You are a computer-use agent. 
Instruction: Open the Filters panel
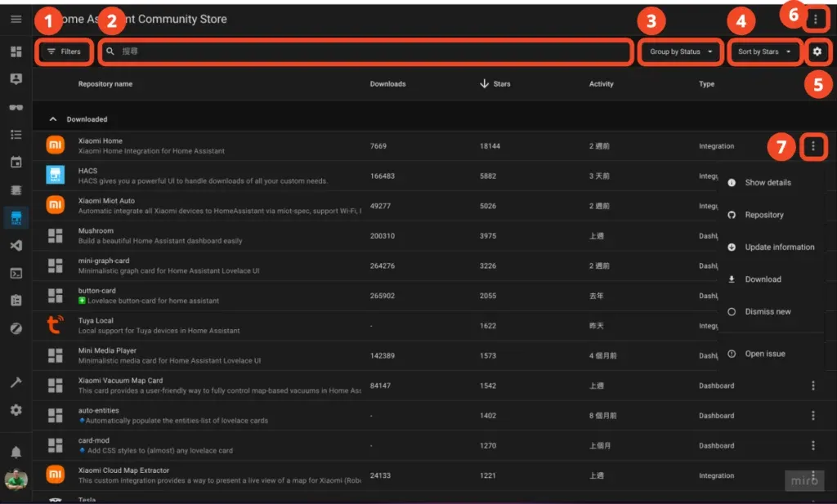(64, 51)
